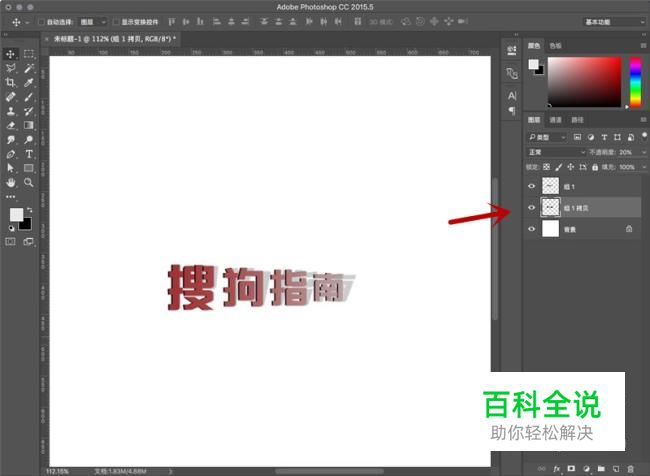Switch to the 通道 channels tab
This screenshot has width=650, height=476.
pos(555,120)
